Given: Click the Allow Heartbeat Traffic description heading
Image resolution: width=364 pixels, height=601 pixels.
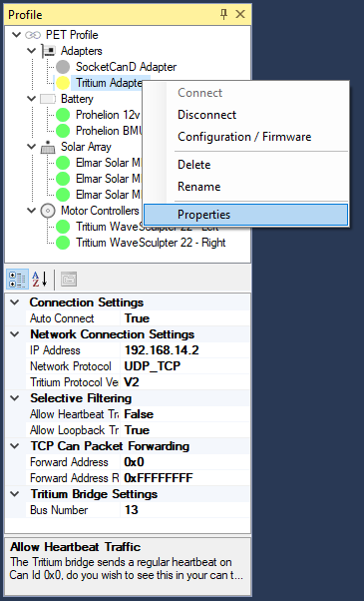Looking at the screenshot, I should coord(76,547).
